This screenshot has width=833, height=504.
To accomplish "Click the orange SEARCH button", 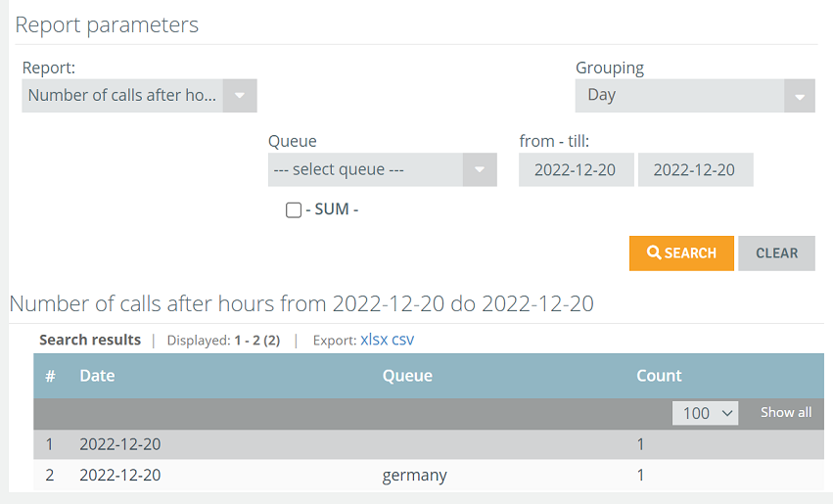I will coord(681,253).
